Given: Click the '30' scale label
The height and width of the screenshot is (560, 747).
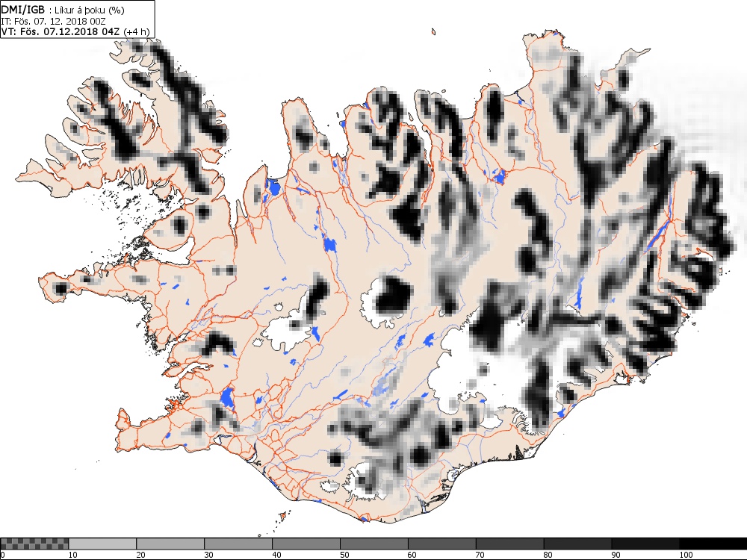Looking at the screenshot, I should click(x=208, y=555).
